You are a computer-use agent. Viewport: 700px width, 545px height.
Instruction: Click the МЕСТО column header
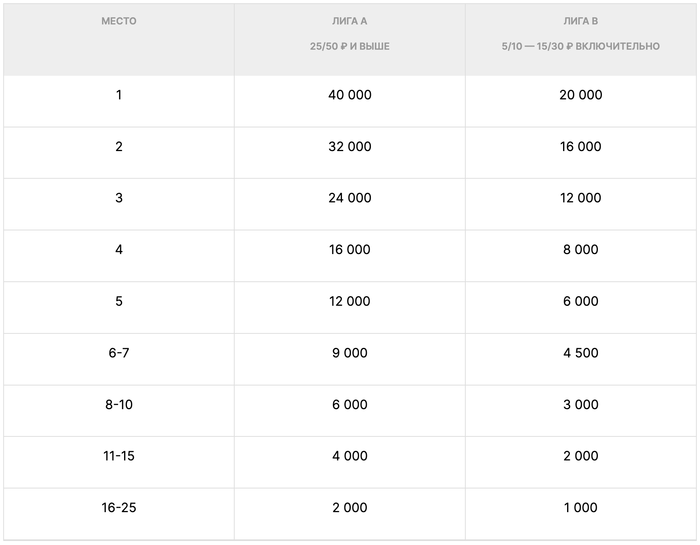coord(119,21)
